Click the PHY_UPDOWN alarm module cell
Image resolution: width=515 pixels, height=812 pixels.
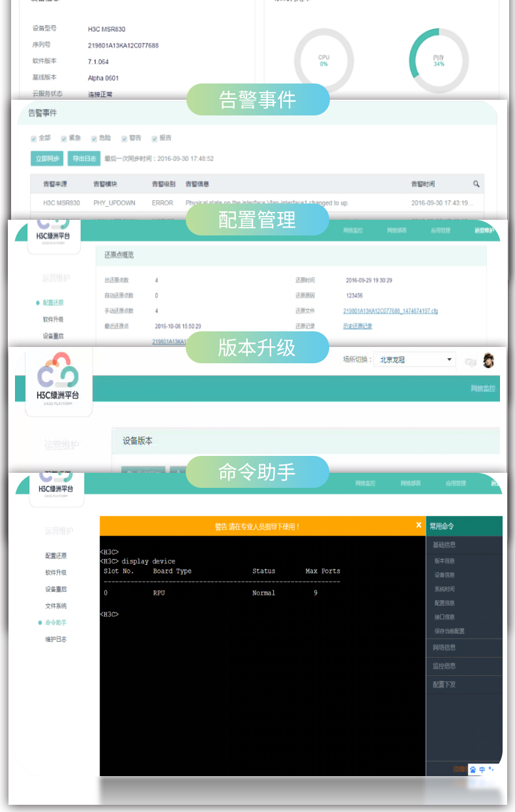click(115, 203)
